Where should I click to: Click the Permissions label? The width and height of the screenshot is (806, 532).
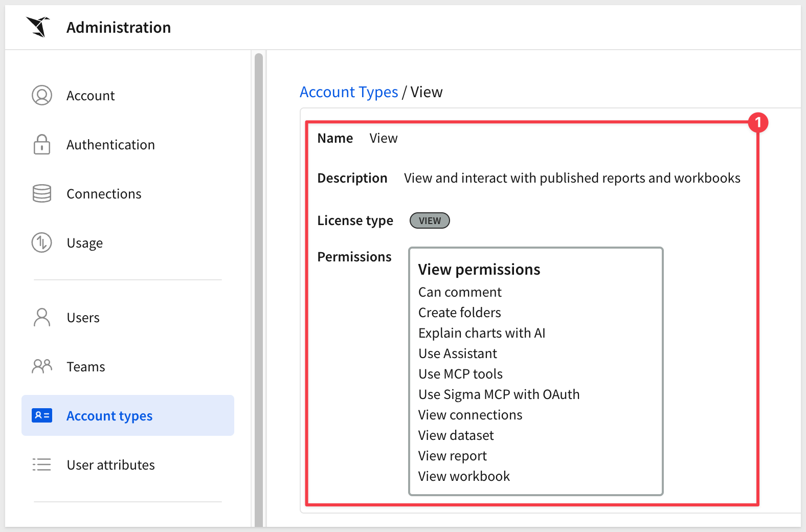(354, 257)
